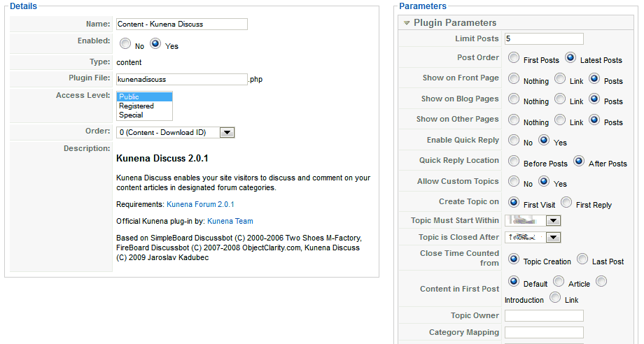This screenshot has width=644, height=344.
Task: Choose Last Post for Close Time Counted
Action: pyautogui.click(x=582, y=259)
